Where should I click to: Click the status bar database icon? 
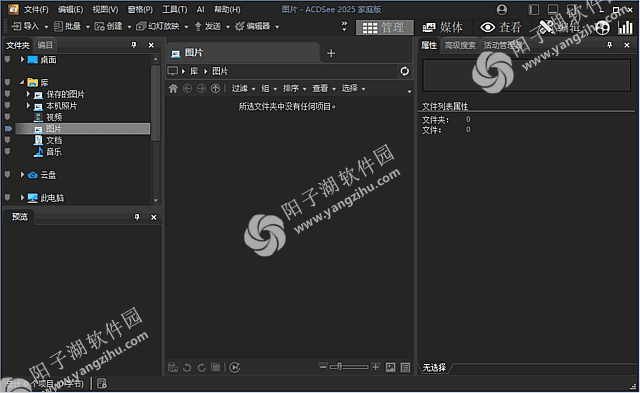pos(102,383)
